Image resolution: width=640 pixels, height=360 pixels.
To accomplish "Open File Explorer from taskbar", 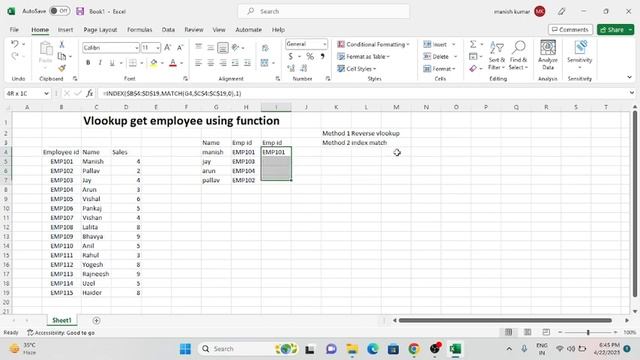I will [x=352, y=349].
